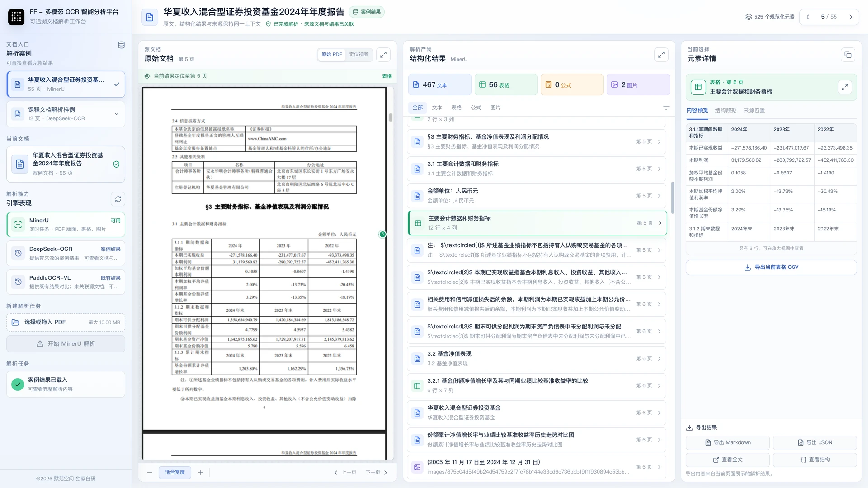Open the 金额单位：人民币元 result row

537,196
